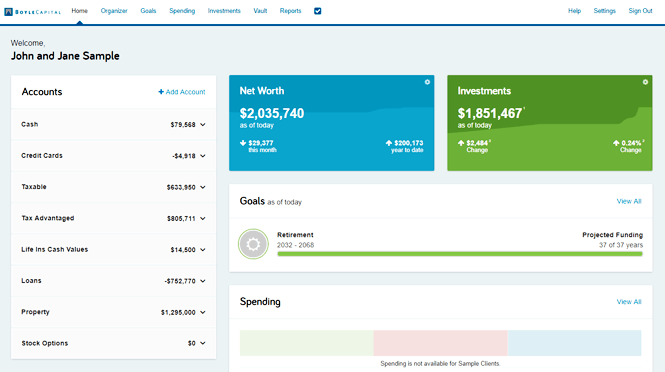Click the Tax Advantaged balance $805,711

(181, 218)
